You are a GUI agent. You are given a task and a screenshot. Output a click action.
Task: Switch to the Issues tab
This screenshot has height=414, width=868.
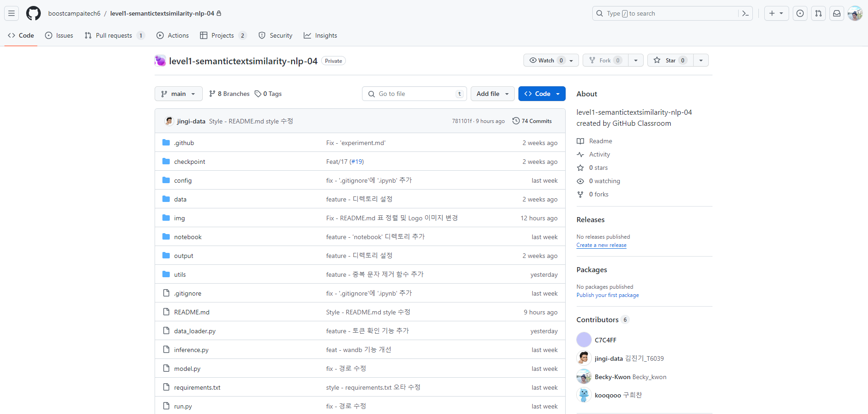[x=59, y=35]
